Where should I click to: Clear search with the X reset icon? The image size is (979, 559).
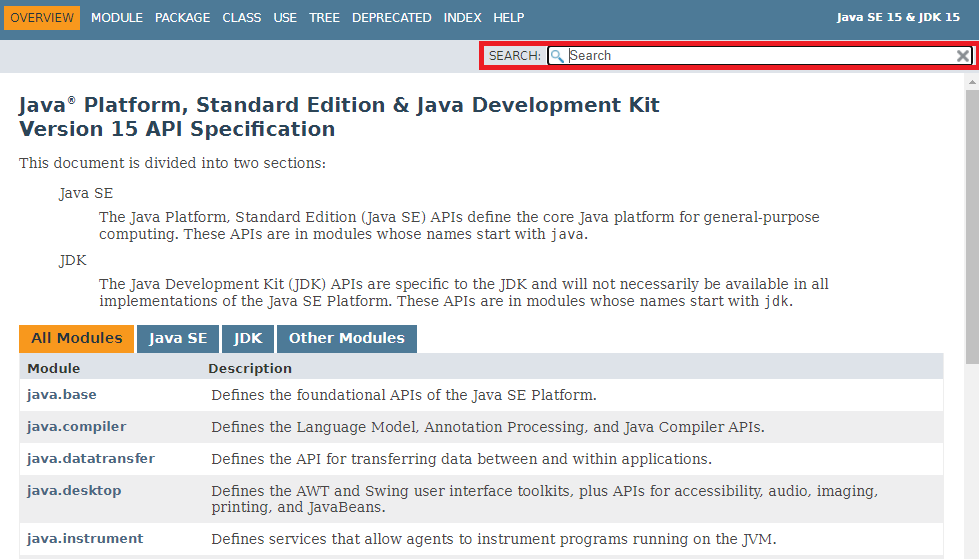click(x=963, y=56)
